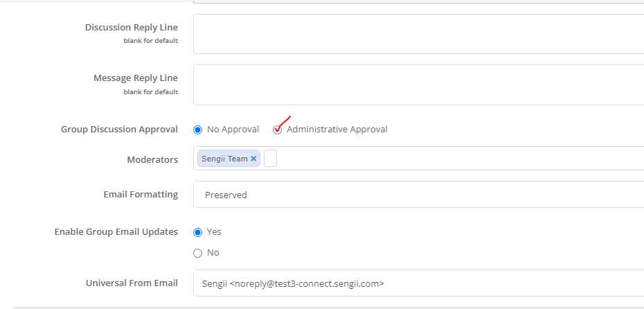This screenshot has height=309, width=644.
Task: Click the Email Formatting label
Action: pos(141,195)
